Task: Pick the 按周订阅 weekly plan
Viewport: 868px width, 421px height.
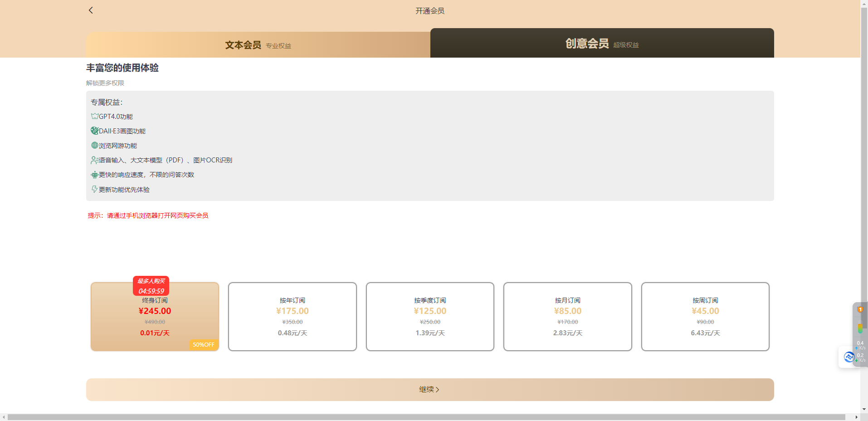Action: point(705,316)
